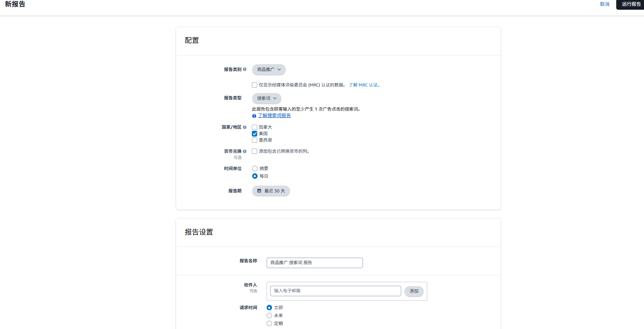The image size is (644, 329).
Task: Check the 墨西哥 country checkbox
Action: click(x=254, y=140)
